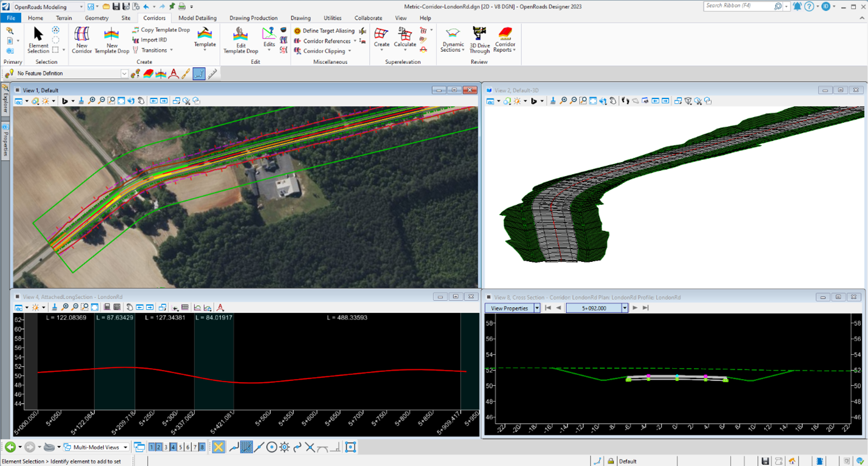Go to first station arrow in View 8

548,308
